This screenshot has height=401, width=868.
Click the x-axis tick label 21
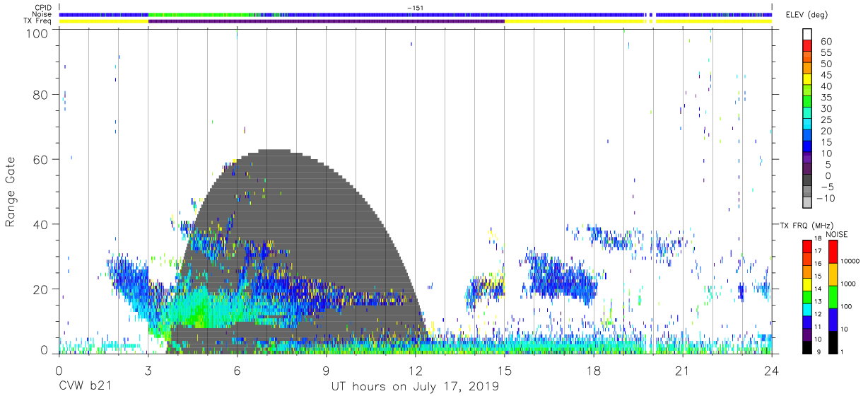point(683,371)
